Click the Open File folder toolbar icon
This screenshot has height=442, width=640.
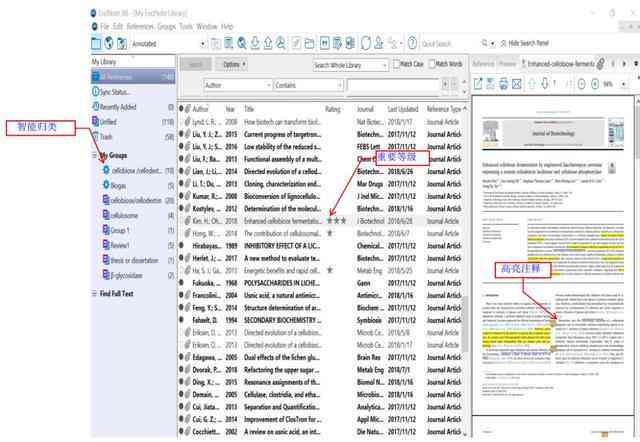click(x=309, y=43)
